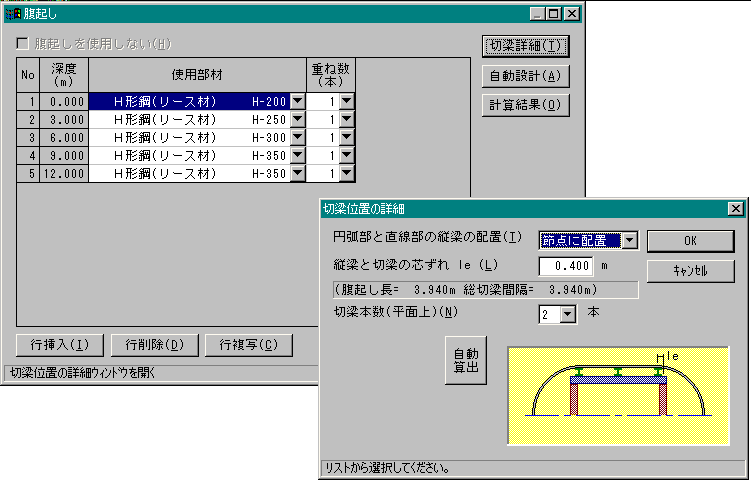Minimize the 腹起し window
Viewport: 751px width, 481px height.
[537, 14]
